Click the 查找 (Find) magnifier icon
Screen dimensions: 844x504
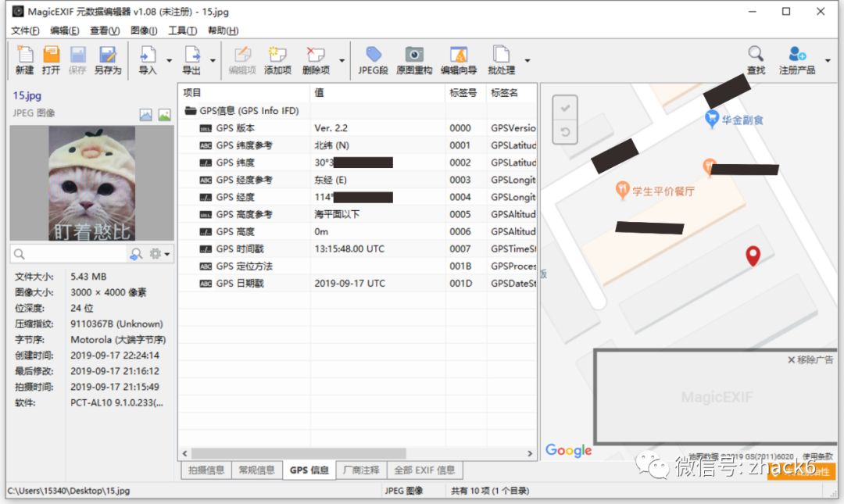pos(756,59)
